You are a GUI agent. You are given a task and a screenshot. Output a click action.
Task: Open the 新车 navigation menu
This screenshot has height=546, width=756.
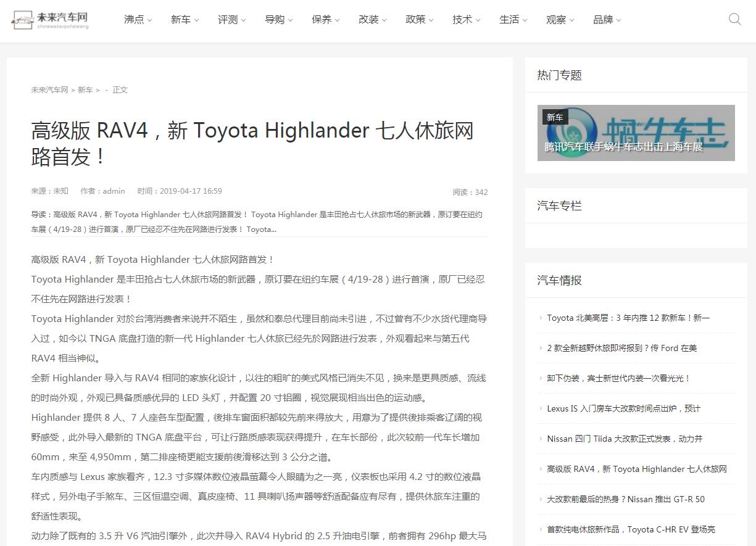(x=185, y=20)
